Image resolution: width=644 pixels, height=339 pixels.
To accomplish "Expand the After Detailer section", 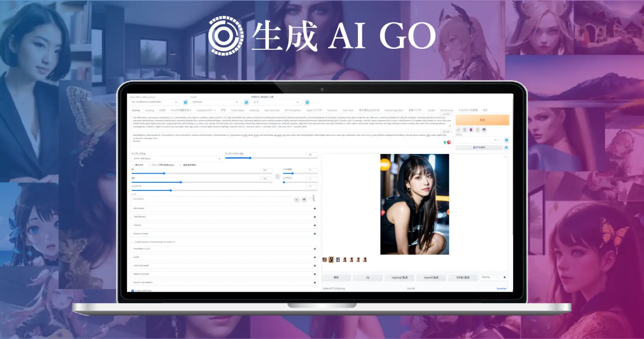I will tap(161, 208).
